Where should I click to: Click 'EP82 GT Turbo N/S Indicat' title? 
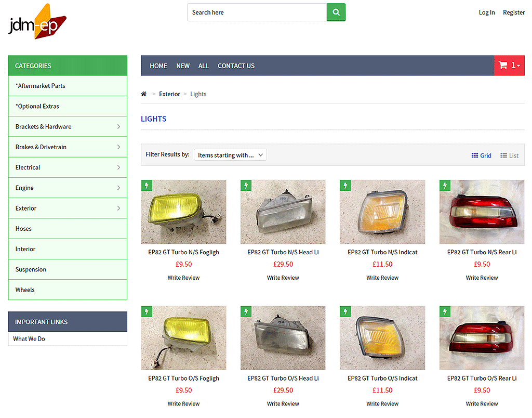click(382, 252)
